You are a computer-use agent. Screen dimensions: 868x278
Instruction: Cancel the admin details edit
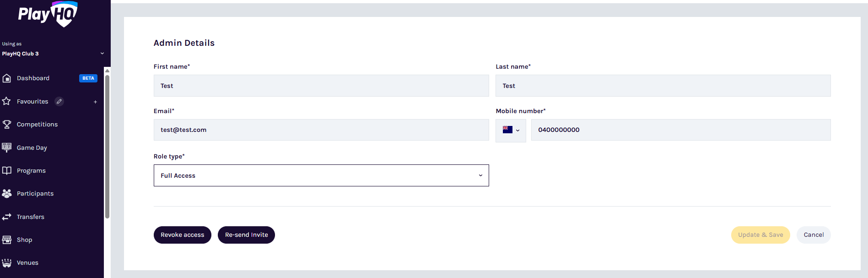coord(813,235)
